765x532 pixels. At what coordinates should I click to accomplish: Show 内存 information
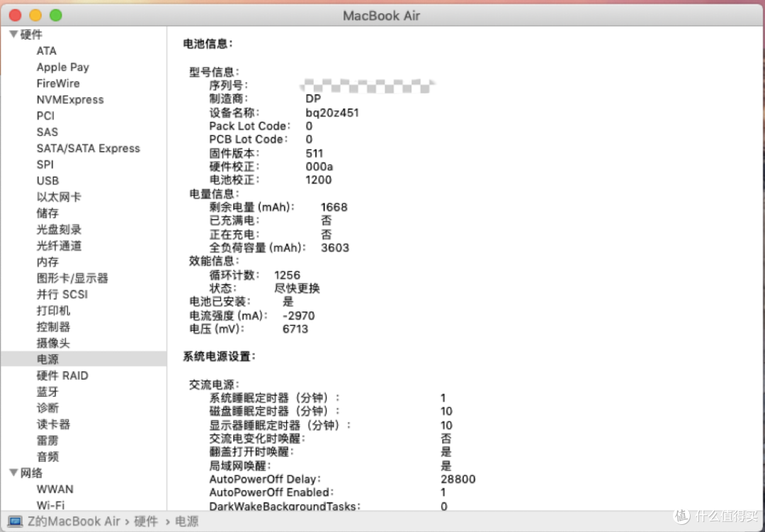[x=47, y=262]
